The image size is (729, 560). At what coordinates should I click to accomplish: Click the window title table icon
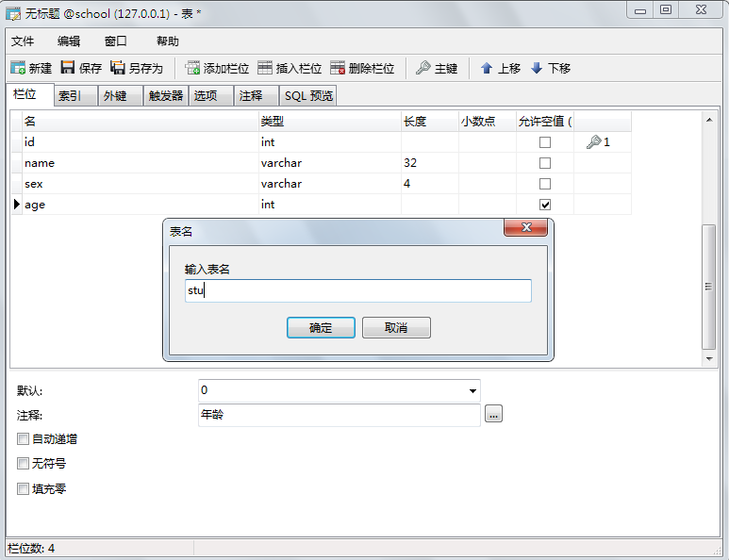click(13, 13)
